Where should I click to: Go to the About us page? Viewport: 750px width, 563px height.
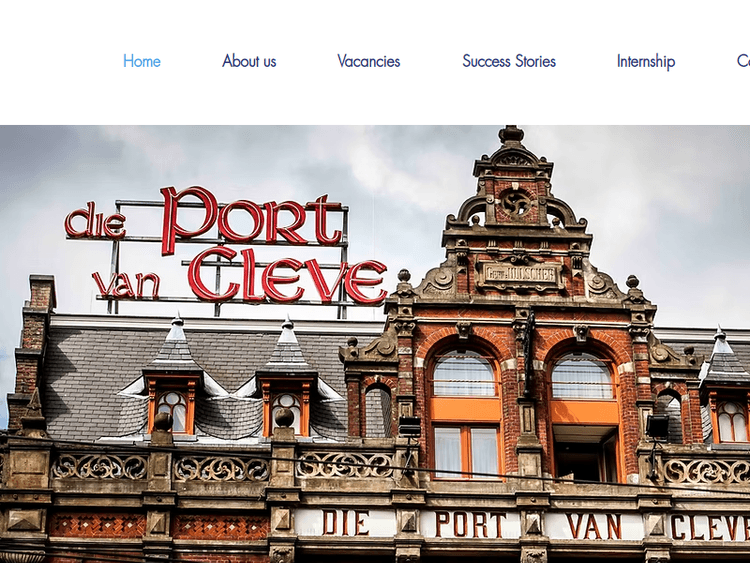pos(249,61)
